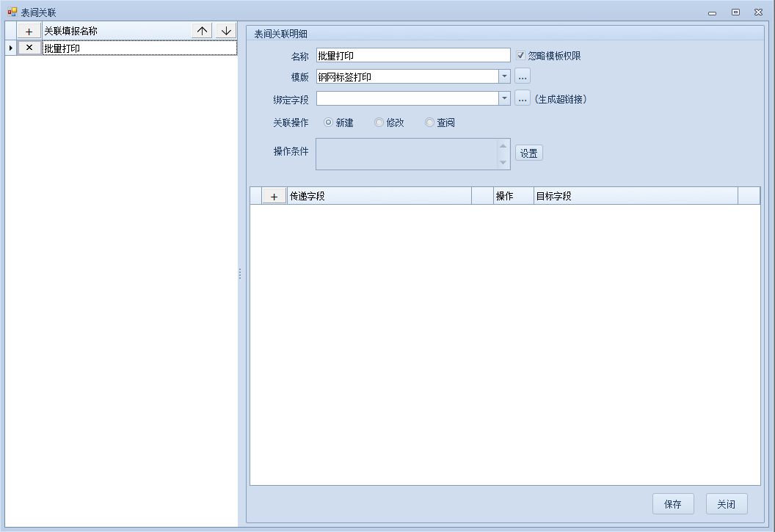The height and width of the screenshot is (532, 775).
Task: Open 绑定字段 browse ellipsis button
Action: coord(522,98)
